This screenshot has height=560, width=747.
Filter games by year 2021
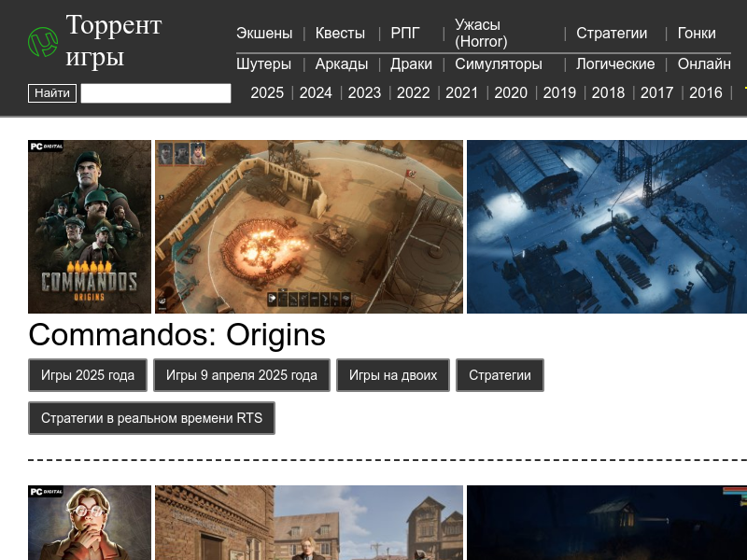click(462, 92)
